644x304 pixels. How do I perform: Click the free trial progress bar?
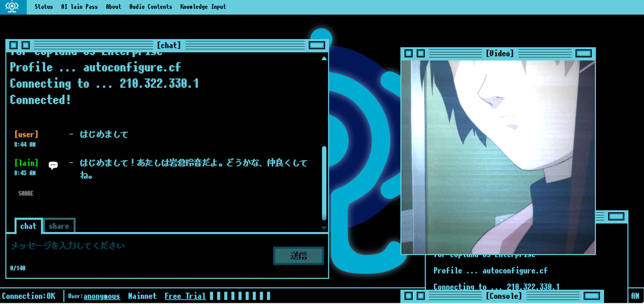240,296
